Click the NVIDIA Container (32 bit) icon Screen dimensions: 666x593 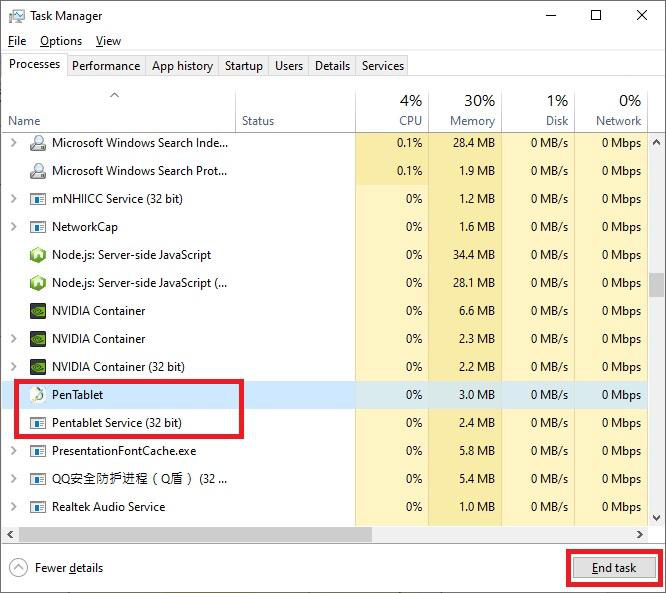point(38,367)
